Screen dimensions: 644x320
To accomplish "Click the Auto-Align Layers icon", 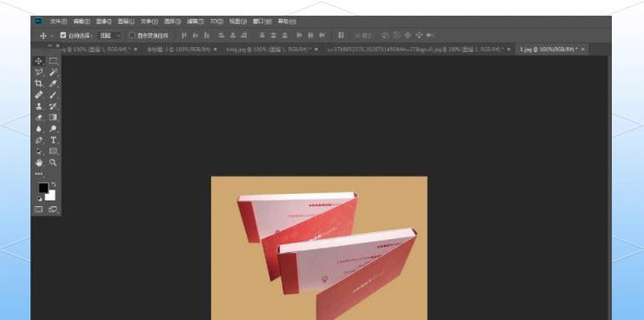I will (341, 36).
